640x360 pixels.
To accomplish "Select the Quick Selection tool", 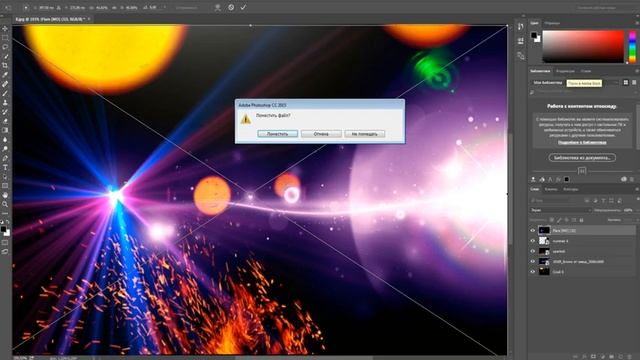I will coord(5,56).
